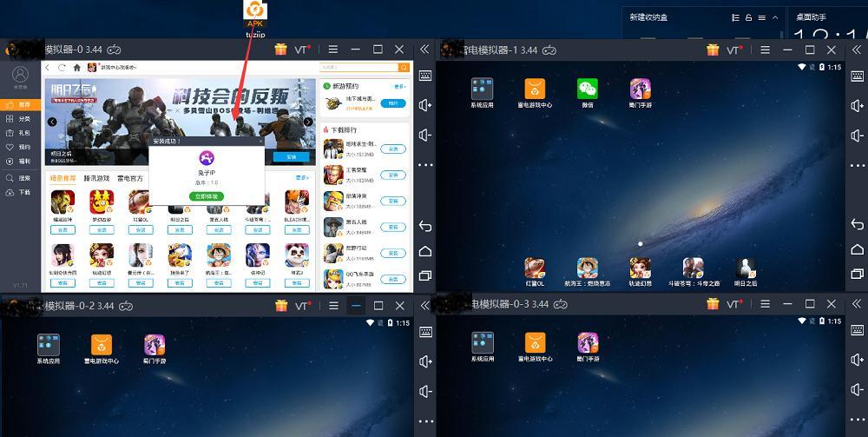This screenshot has width=868, height=437.
Task: Open keyboard mapping in emulator-1 side toolbar
Action: click(x=858, y=76)
